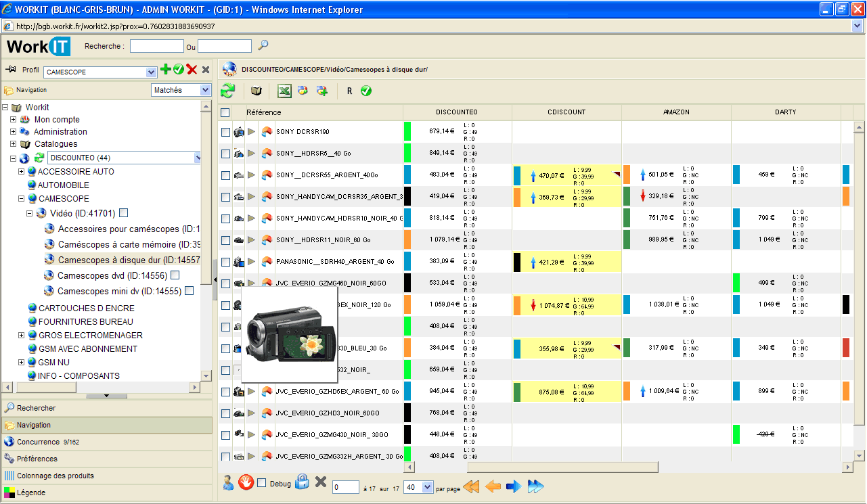The width and height of the screenshot is (867, 504).
Task: Open the Matchés filter dropdown
Action: coord(205,90)
